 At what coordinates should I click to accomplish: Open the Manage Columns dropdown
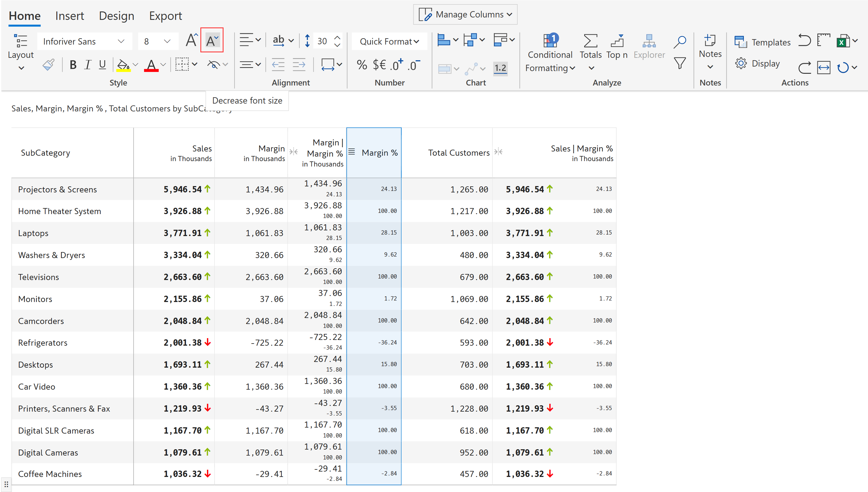[465, 14]
